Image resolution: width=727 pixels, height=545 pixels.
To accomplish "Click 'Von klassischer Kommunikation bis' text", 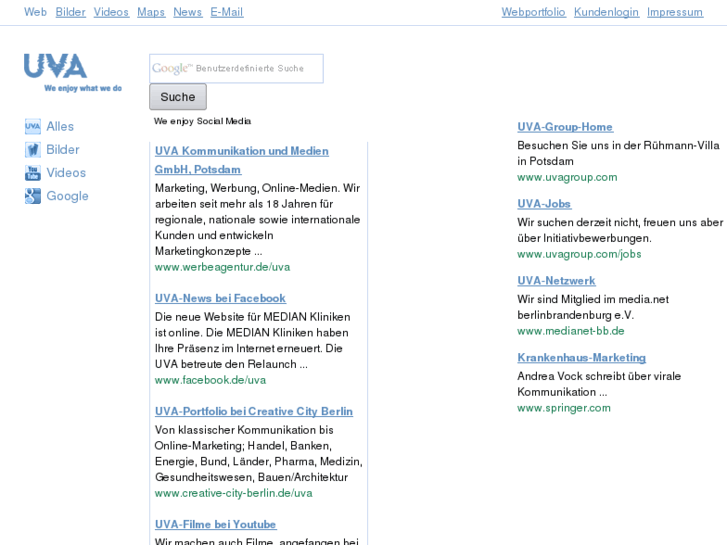I will click(244, 430).
